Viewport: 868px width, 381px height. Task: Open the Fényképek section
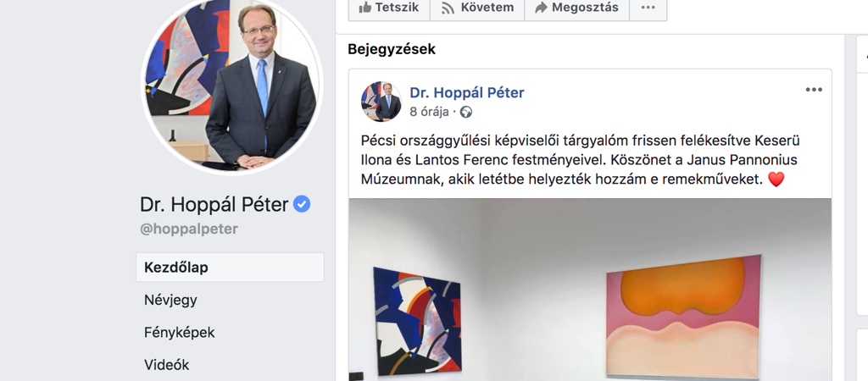pyautogui.click(x=180, y=333)
